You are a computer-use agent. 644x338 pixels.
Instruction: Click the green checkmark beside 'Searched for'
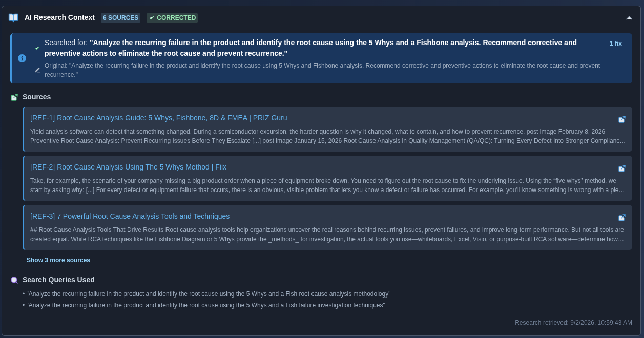pos(37,48)
